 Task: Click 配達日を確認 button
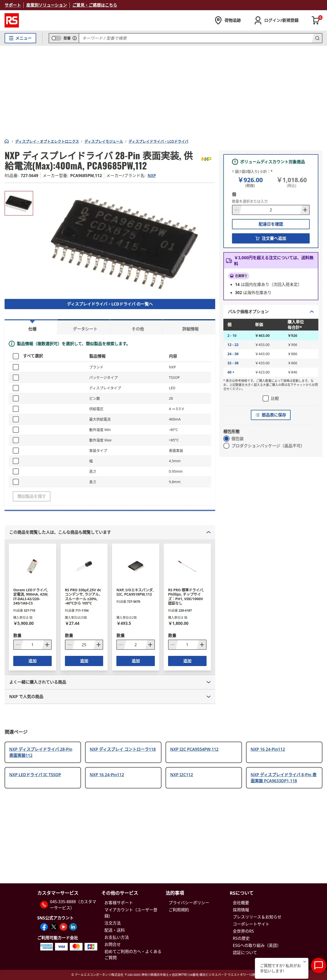pos(271,224)
